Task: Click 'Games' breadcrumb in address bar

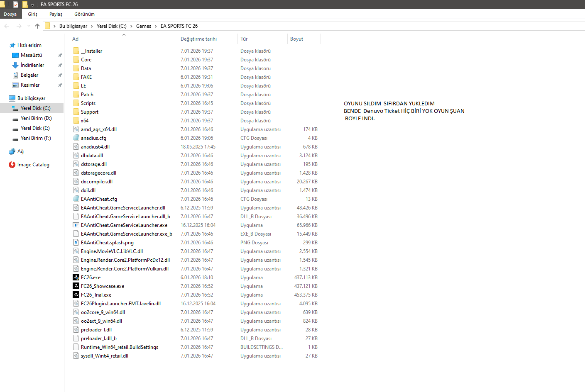Action: tap(144, 26)
